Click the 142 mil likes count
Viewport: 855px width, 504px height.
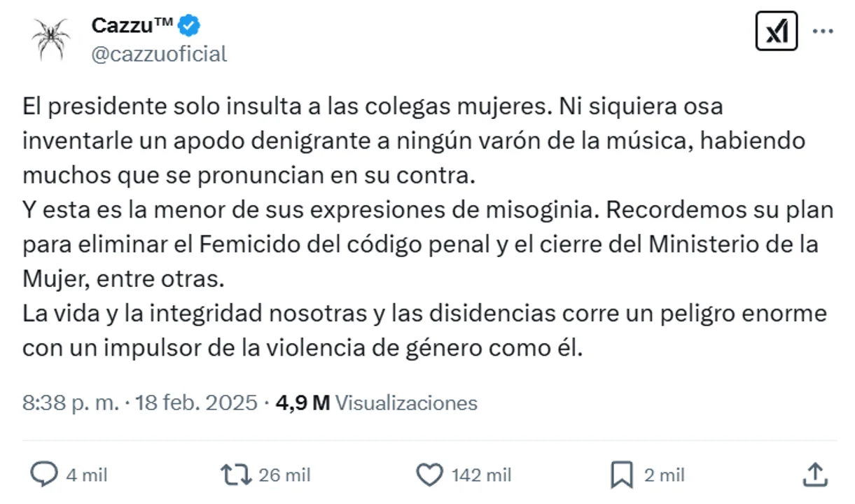(x=481, y=476)
